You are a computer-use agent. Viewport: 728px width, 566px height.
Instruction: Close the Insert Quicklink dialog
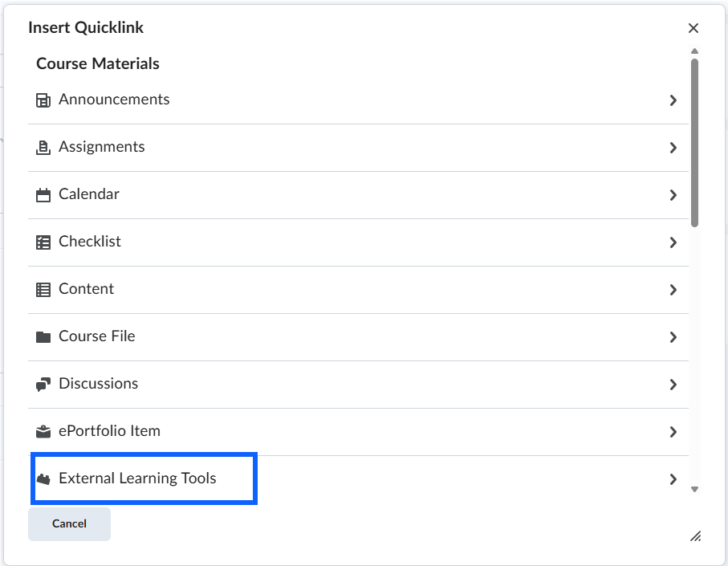point(693,28)
